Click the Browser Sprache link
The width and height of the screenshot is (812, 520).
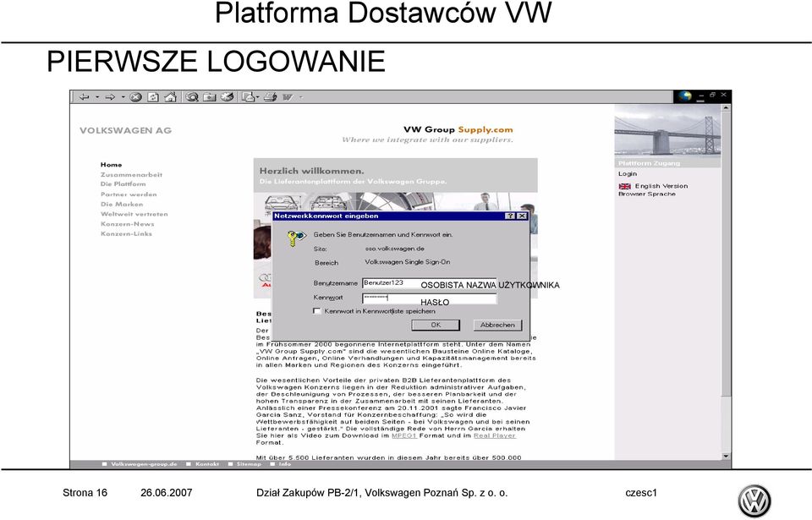(647, 194)
